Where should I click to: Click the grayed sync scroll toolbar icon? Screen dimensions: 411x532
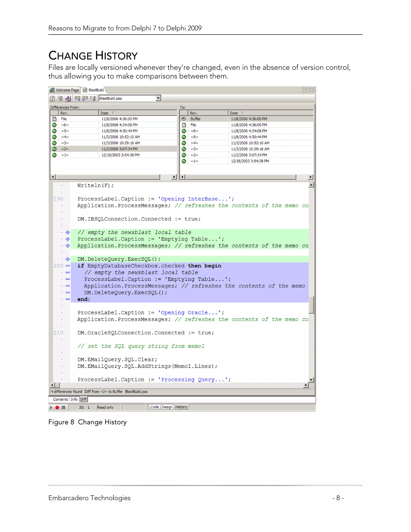(x=93, y=98)
